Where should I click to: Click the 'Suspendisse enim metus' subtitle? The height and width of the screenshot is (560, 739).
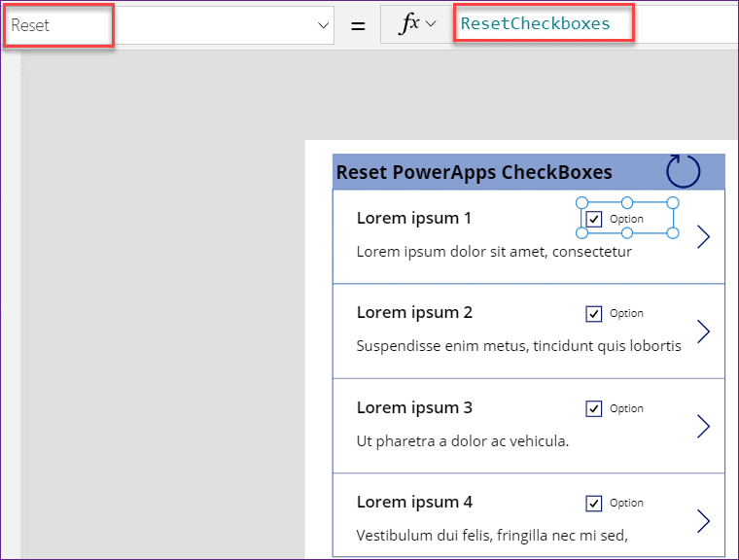(519, 346)
